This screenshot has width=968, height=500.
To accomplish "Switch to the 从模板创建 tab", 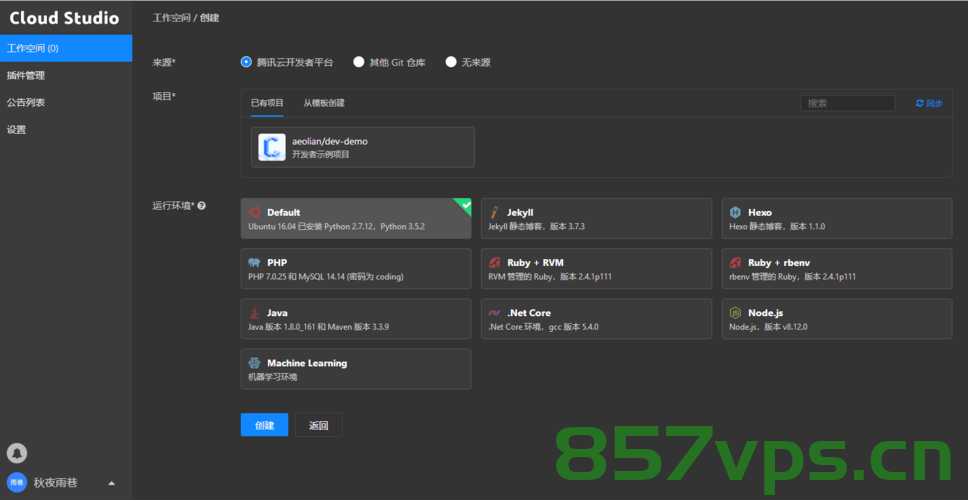I will click(x=324, y=103).
